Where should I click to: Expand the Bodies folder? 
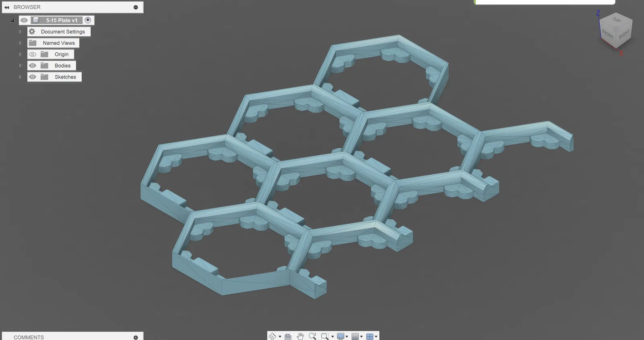[20, 65]
